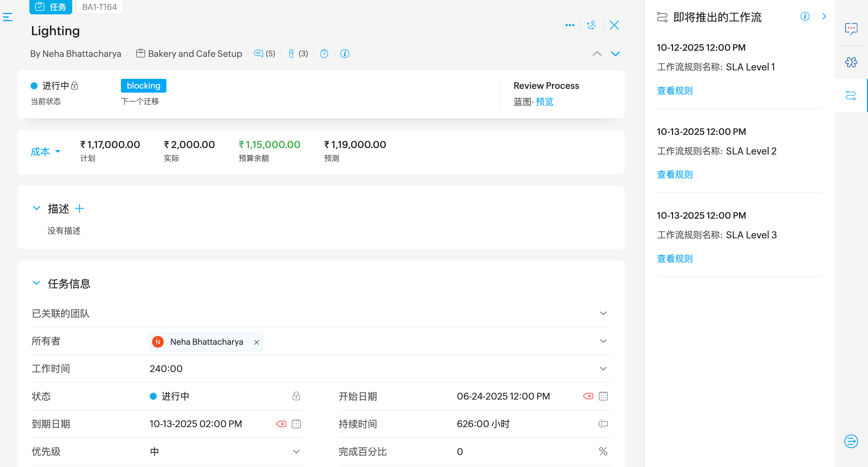The image size is (868, 467).
Task: Open the hamburger menu icon
Action: tap(7, 17)
